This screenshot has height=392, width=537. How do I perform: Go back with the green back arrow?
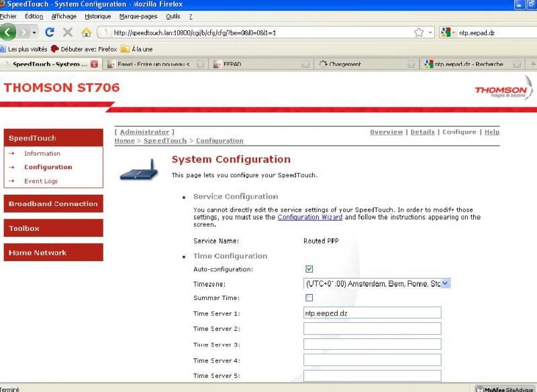click(x=7, y=32)
